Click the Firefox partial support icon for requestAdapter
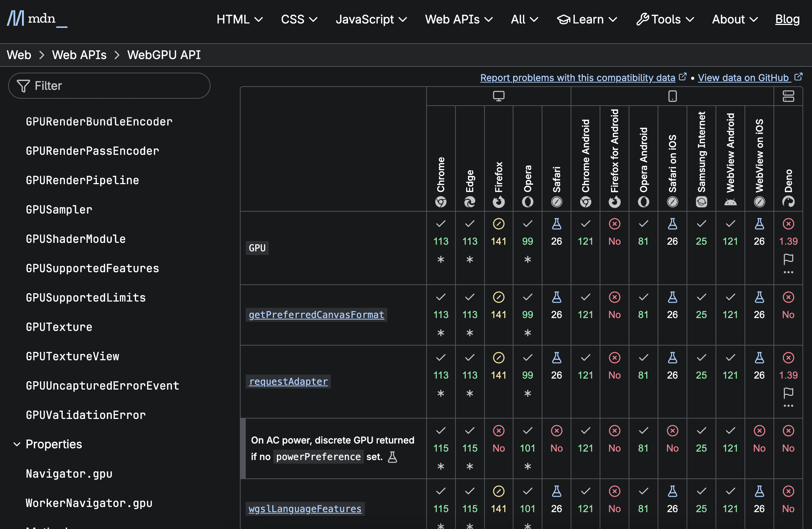 click(498, 358)
